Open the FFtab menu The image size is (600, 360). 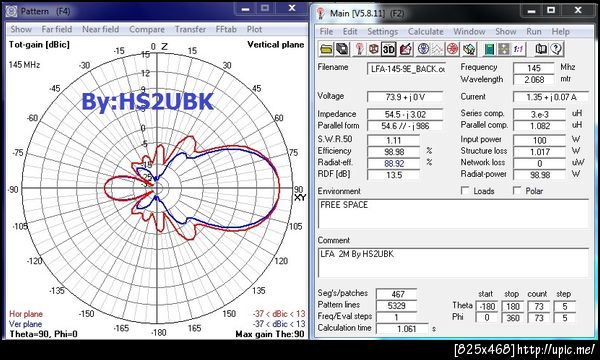click(x=226, y=29)
